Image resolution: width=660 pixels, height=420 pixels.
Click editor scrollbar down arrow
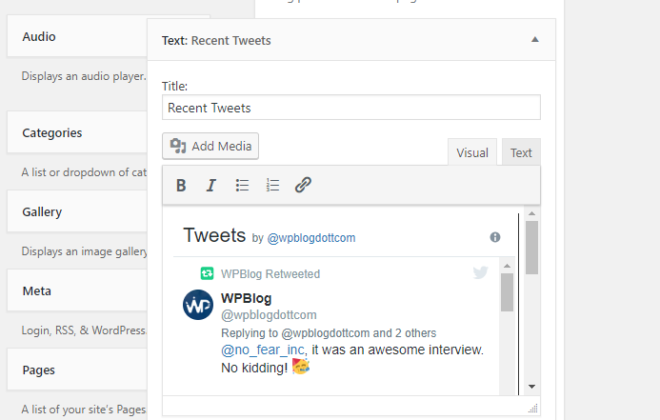pos(532,386)
